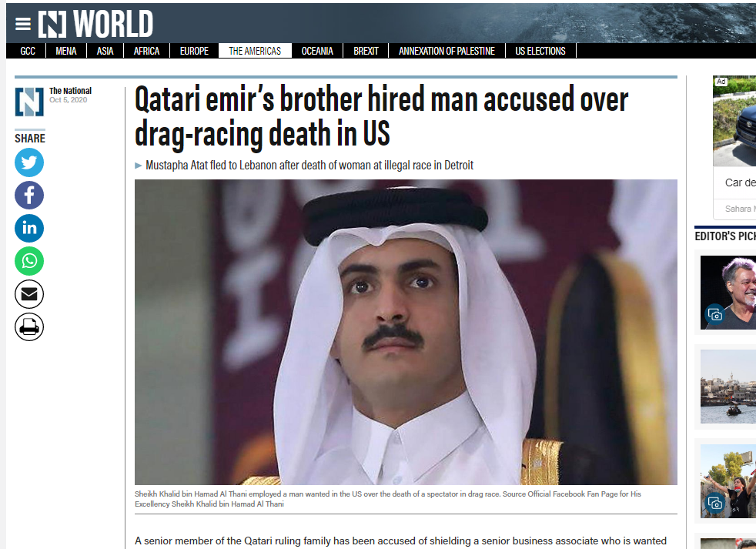Select The Americas tab

(255, 51)
